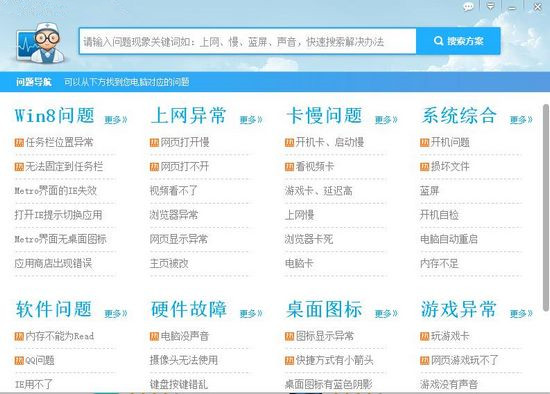Click the 搜索方案 search button
This screenshot has height=394, width=550.
pos(458,41)
